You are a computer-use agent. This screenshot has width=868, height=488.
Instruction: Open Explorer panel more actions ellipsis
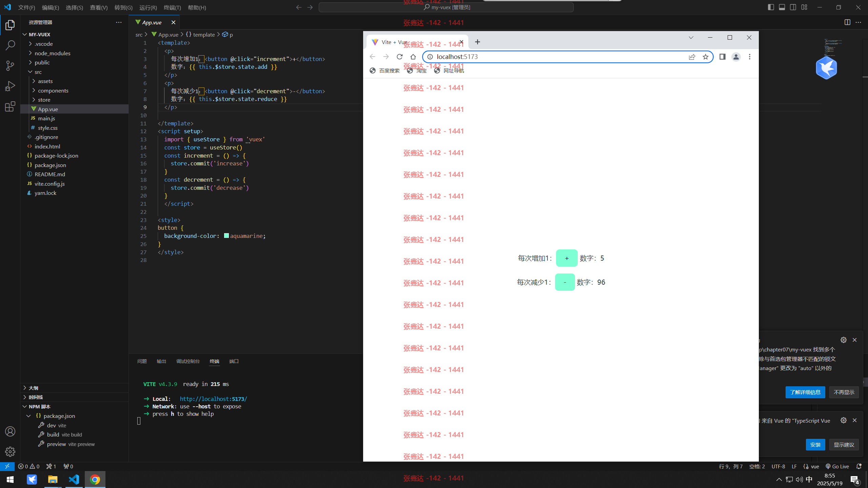[x=119, y=22]
